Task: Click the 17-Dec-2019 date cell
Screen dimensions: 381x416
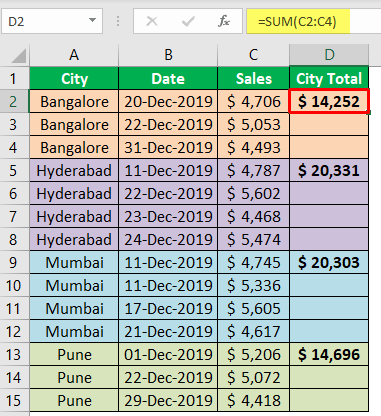Action: click(x=168, y=309)
